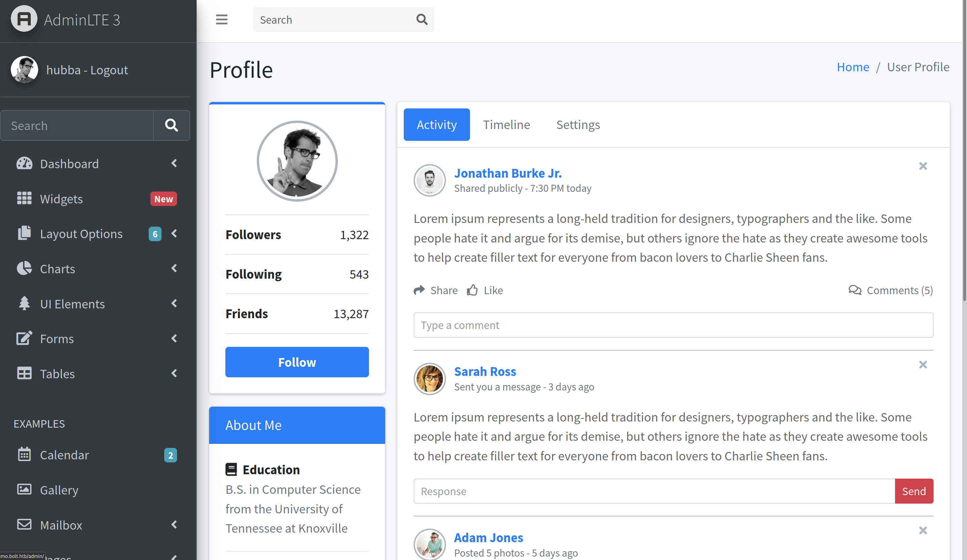The image size is (967, 560).
Task: Click the Home breadcrumb link
Action: 853,67
